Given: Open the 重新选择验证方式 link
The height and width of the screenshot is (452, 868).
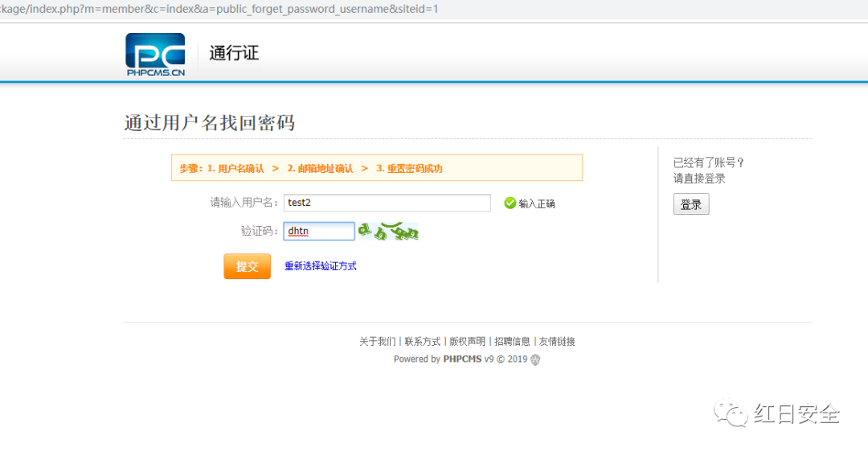Looking at the screenshot, I should (321, 266).
